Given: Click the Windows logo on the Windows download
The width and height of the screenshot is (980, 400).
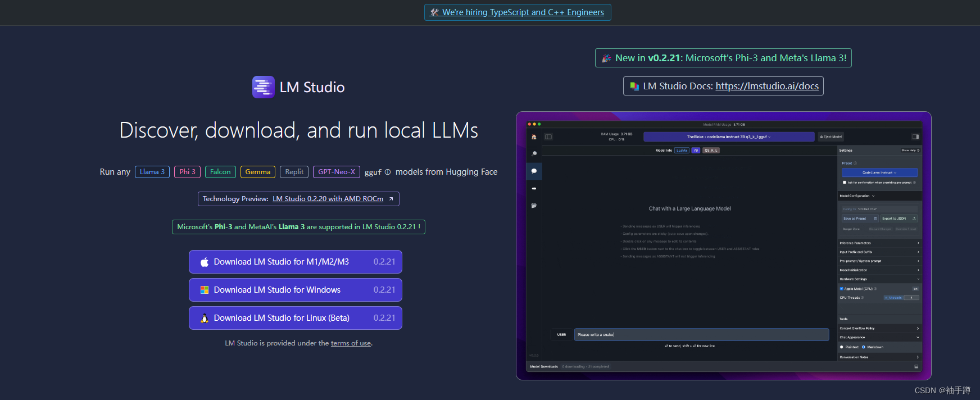Looking at the screenshot, I should (205, 290).
